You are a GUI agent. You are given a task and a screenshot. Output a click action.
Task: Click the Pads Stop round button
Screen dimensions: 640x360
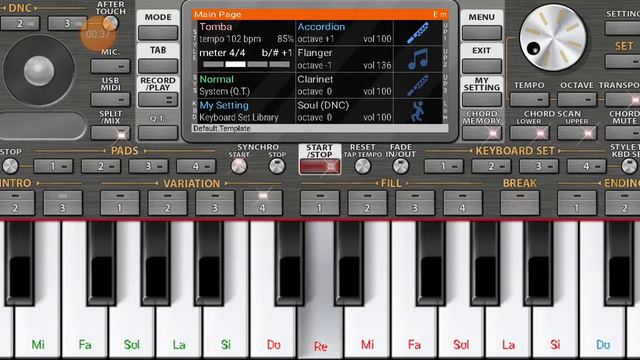pos(10,166)
